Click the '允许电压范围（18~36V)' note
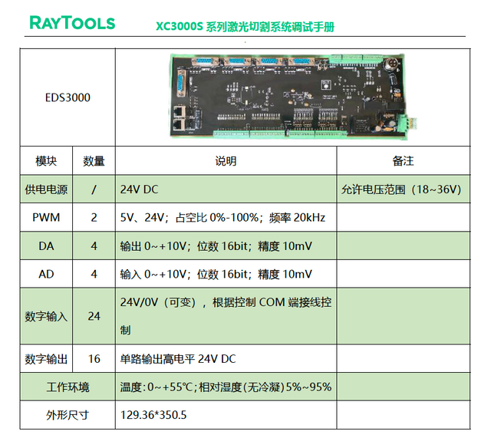491x448 pixels. [401, 189]
